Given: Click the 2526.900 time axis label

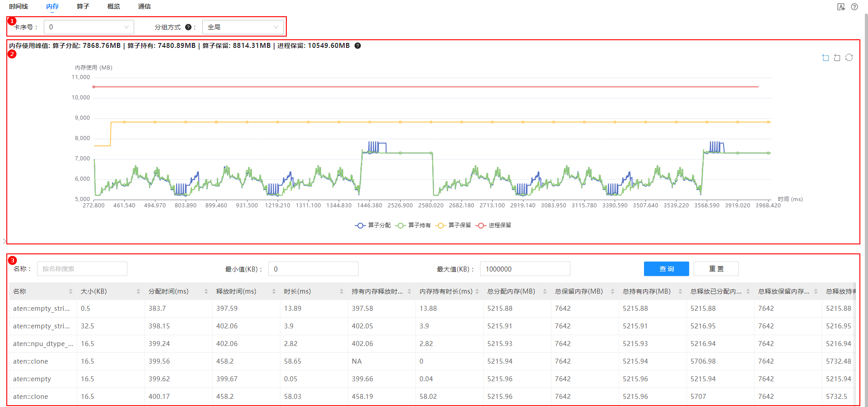Looking at the screenshot, I should pos(400,206).
